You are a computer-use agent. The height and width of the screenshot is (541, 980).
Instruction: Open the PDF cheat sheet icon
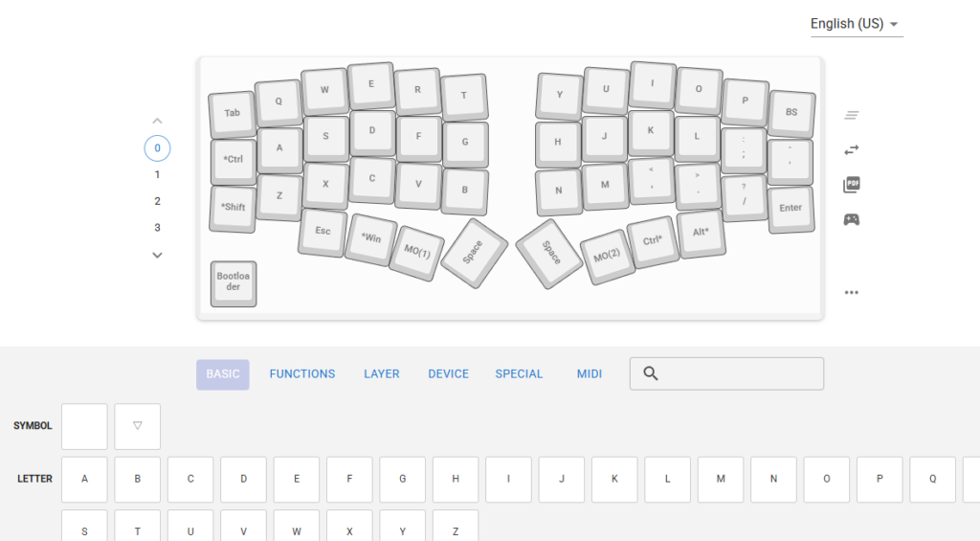coord(851,185)
